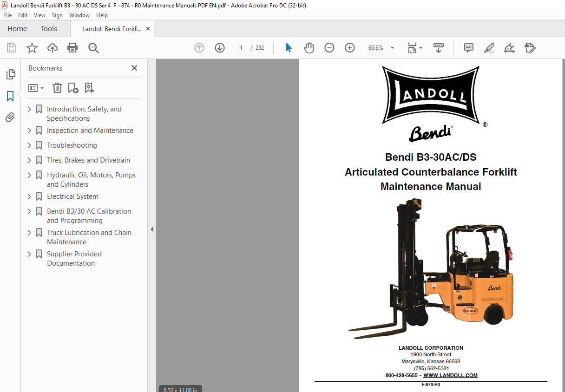Close the Bookmarks panel
565x392 pixels.
[134, 68]
